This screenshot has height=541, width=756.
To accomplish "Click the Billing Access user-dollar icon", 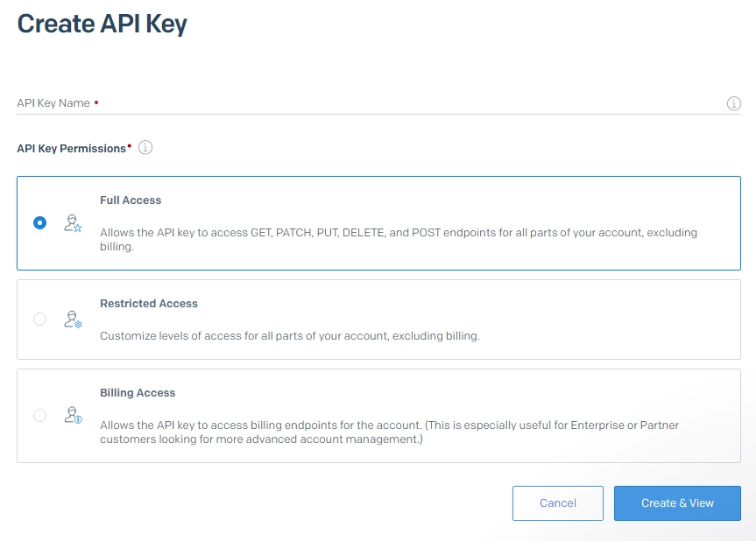I will tap(73, 416).
